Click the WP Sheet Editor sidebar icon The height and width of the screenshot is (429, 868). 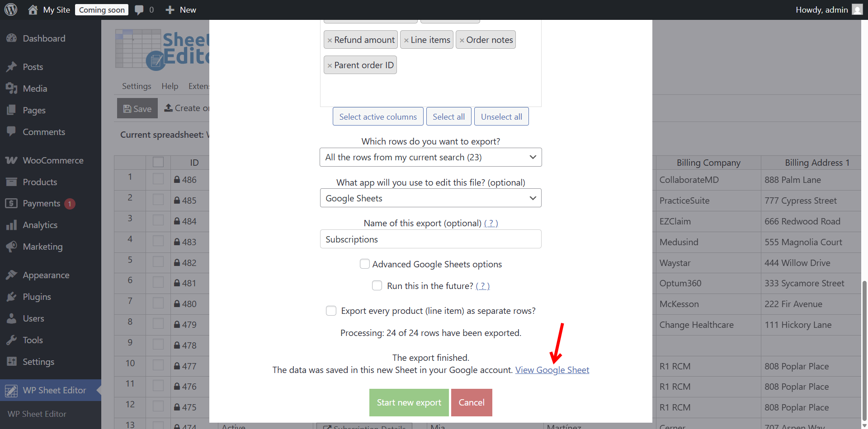point(12,390)
